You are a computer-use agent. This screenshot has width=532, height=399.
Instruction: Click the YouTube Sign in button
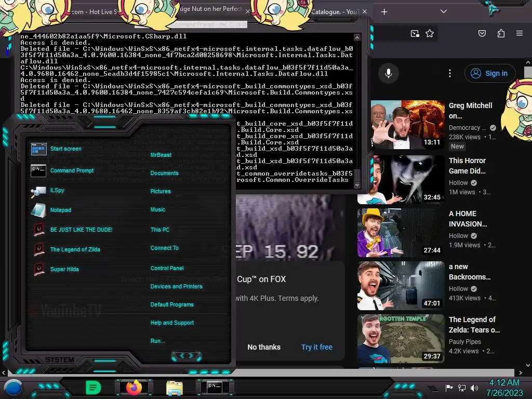489,73
